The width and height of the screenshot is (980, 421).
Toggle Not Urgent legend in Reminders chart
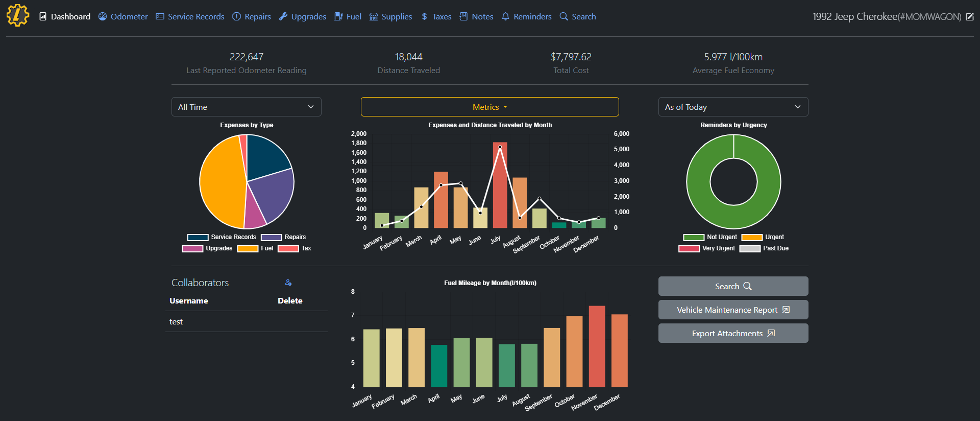tap(710, 237)
